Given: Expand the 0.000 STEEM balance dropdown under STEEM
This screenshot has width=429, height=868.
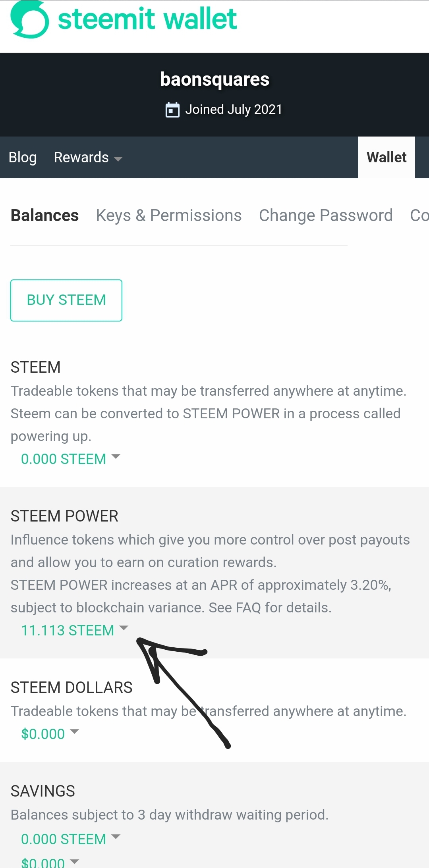Looking at the screenshot, I should pos(70,459).
